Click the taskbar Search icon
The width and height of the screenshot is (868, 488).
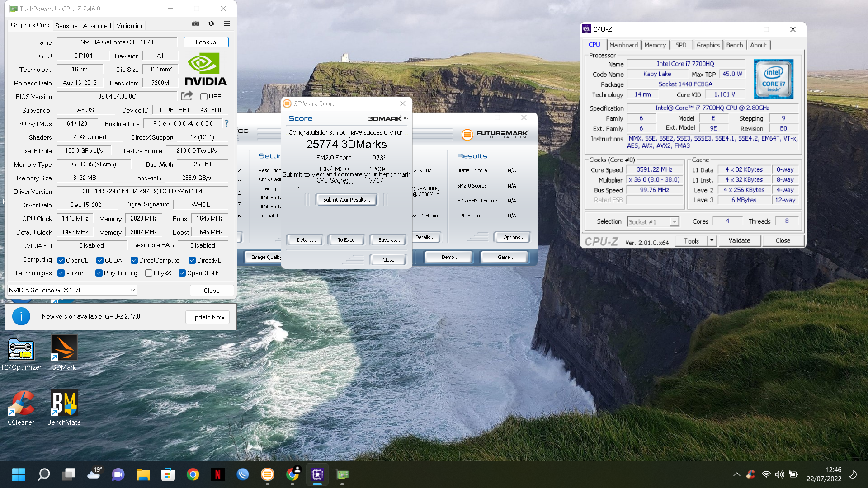click(x=43, y=474)
